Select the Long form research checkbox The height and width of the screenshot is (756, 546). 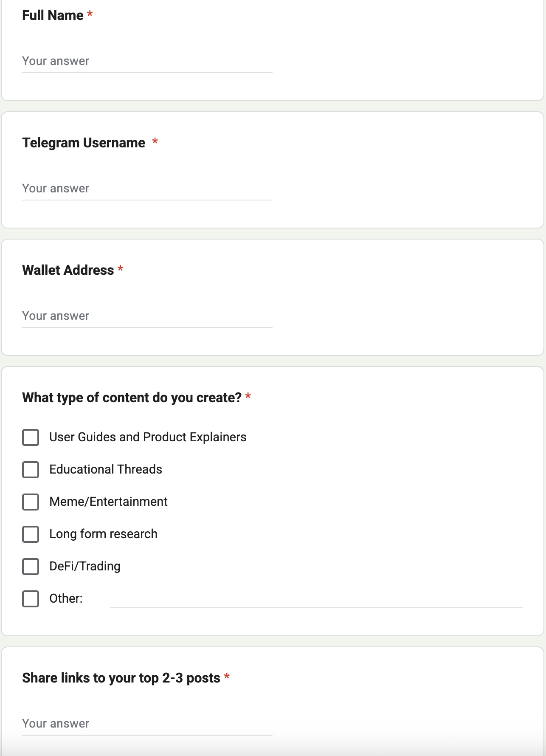31,534
